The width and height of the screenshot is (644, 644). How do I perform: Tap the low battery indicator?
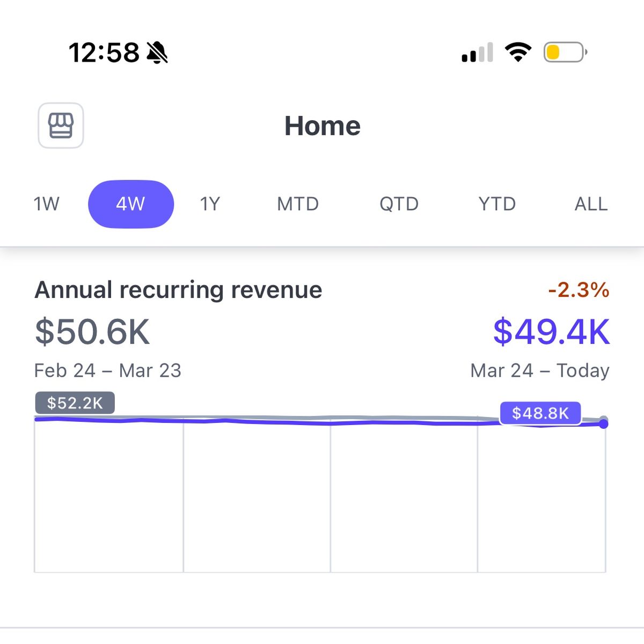click(562, 52)
